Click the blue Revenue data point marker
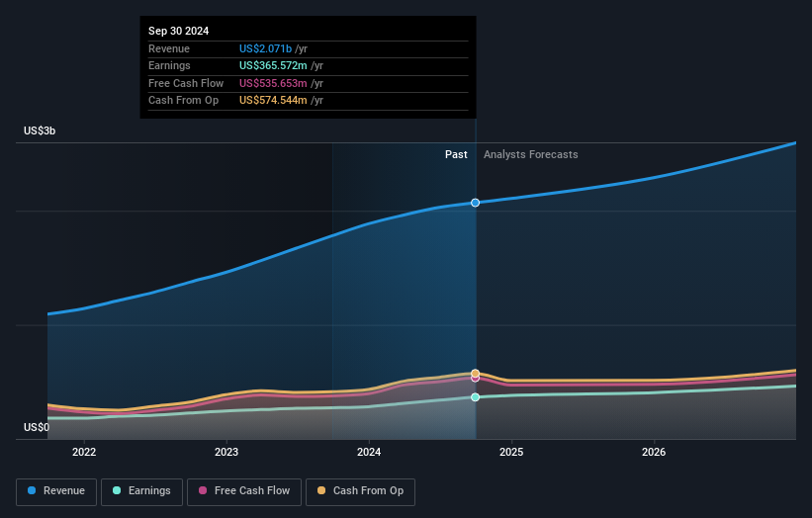This screenshot has height=518, width=812. 475,203
